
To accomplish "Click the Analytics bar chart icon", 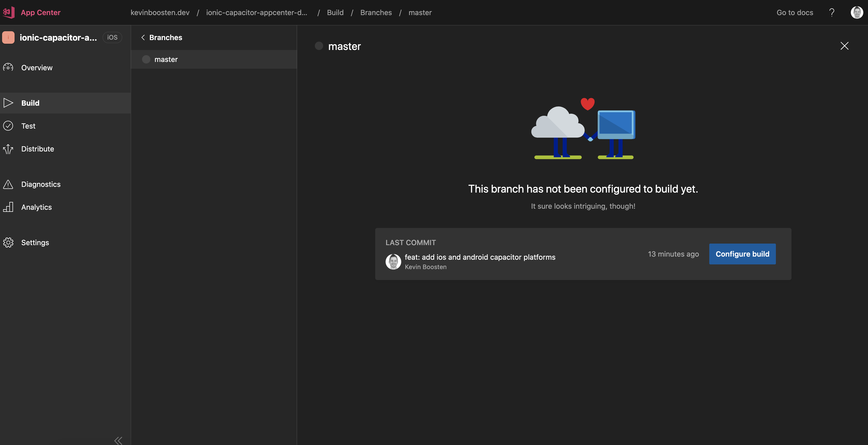I will pyautogui.click(x=8, y=207).
